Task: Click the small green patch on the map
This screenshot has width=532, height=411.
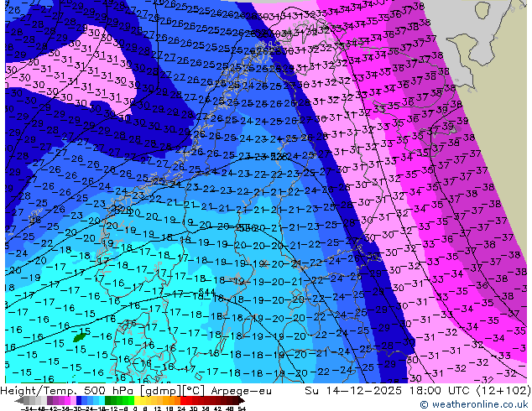Action: click(x=80, y=337)
